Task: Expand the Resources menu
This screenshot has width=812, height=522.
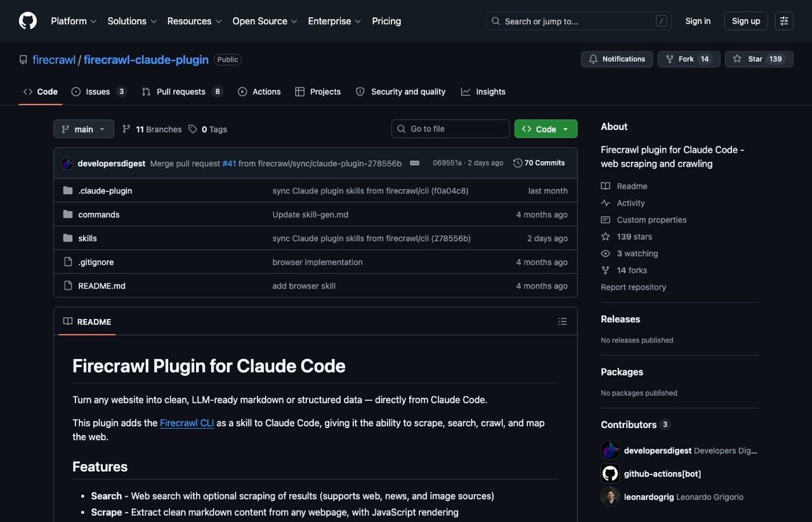Action: tap(195, 21)
